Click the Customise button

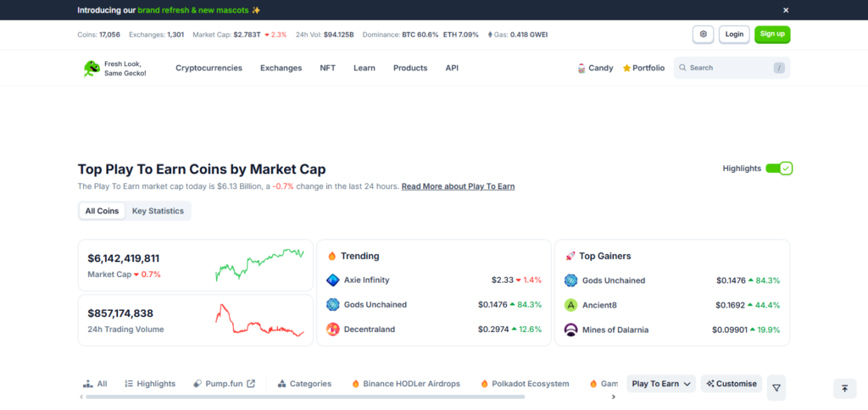tap(732, 384)
